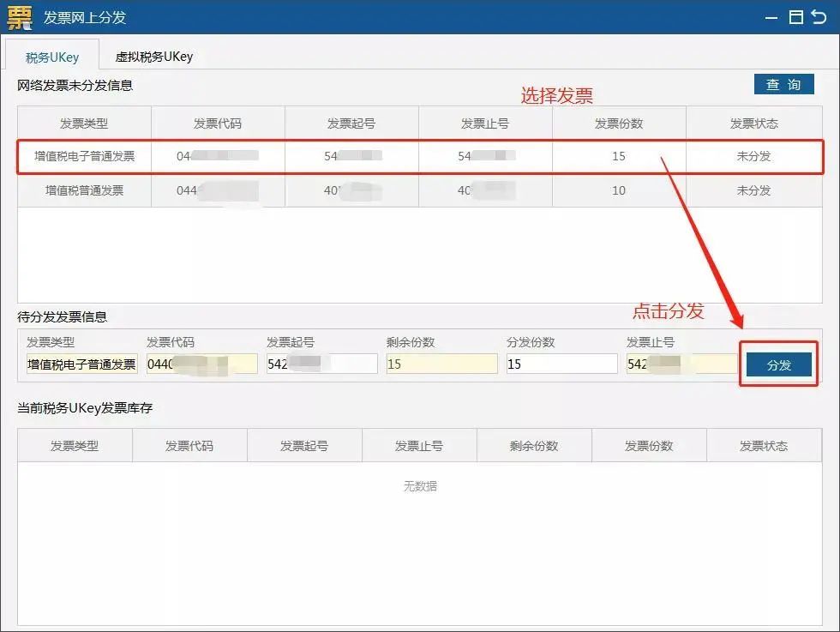
Task: Click the return arrow icon in title bar
Action: pos(819,17)
